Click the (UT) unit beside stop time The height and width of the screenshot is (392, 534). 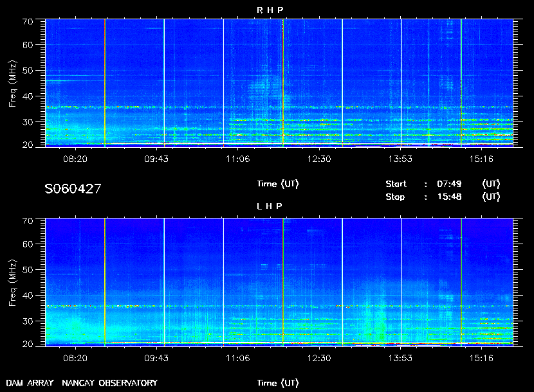click(491, 197)
